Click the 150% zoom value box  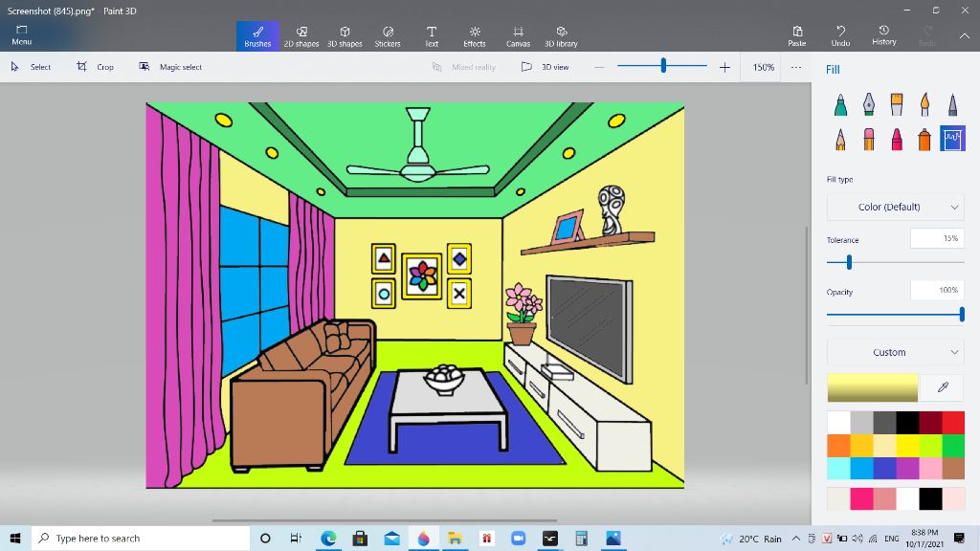coord(763,67)
